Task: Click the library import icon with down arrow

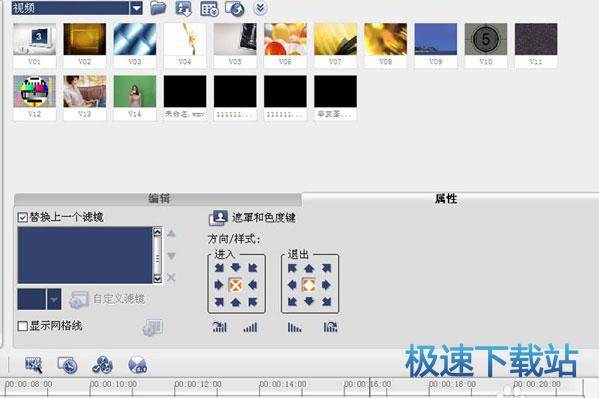Action: click(x=183, y=8)
